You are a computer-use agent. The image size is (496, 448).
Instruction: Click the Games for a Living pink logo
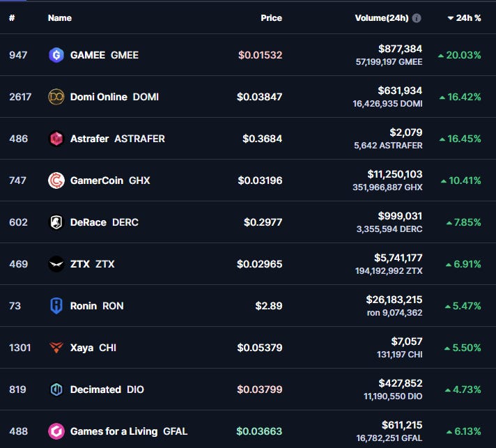[56, 431]
